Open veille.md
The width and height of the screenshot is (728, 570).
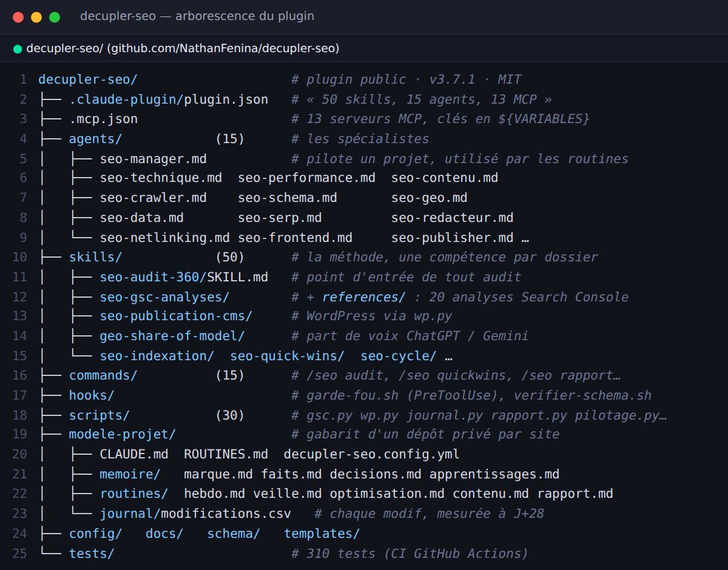pyautogui.click(x=287, y=494)
